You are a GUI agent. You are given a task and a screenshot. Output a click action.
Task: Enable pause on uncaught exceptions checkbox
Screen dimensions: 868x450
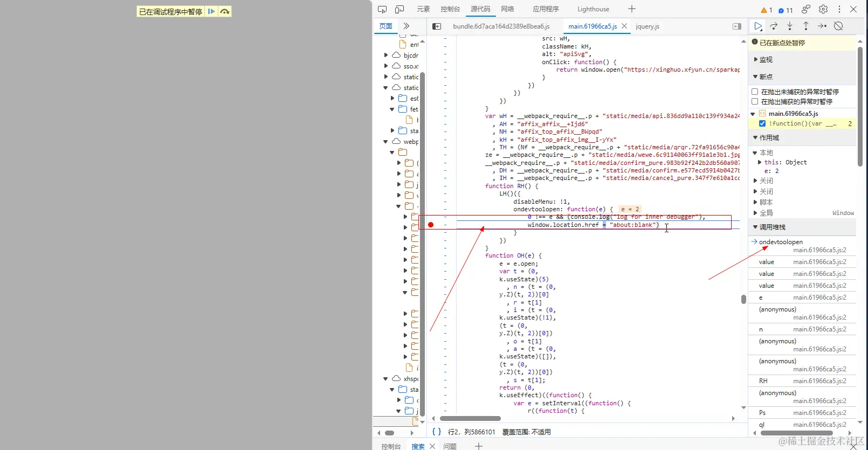click(x=755, y=92)
